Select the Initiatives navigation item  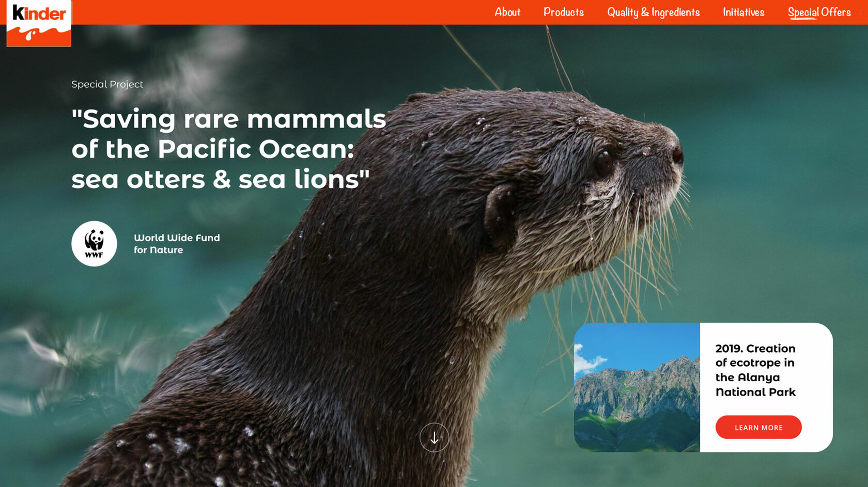743,12
